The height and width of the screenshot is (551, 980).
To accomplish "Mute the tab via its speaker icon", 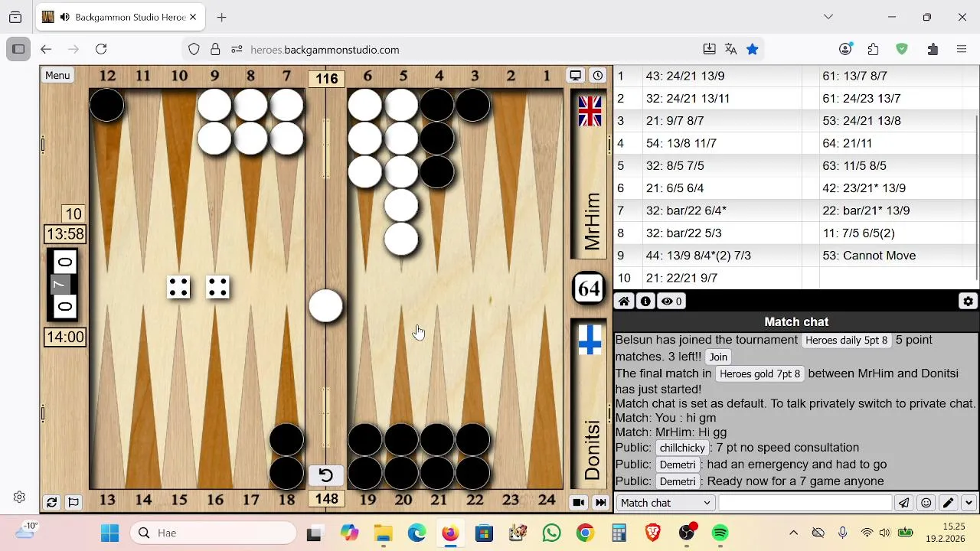I will [65, 17].
